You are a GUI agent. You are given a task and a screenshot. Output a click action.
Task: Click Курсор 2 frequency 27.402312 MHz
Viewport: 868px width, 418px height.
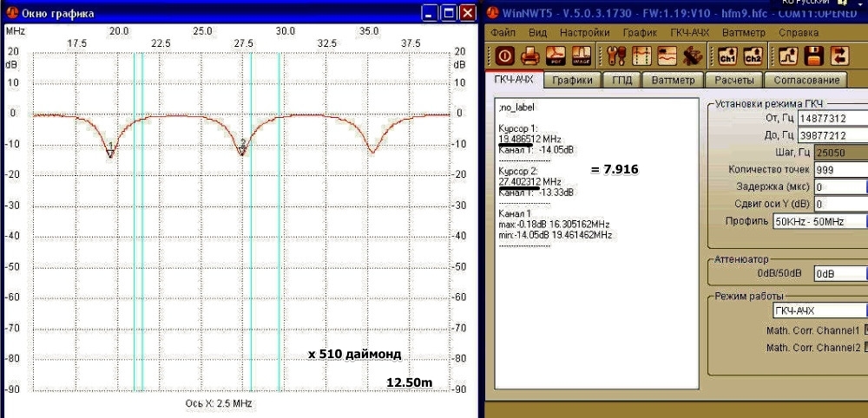529,182
